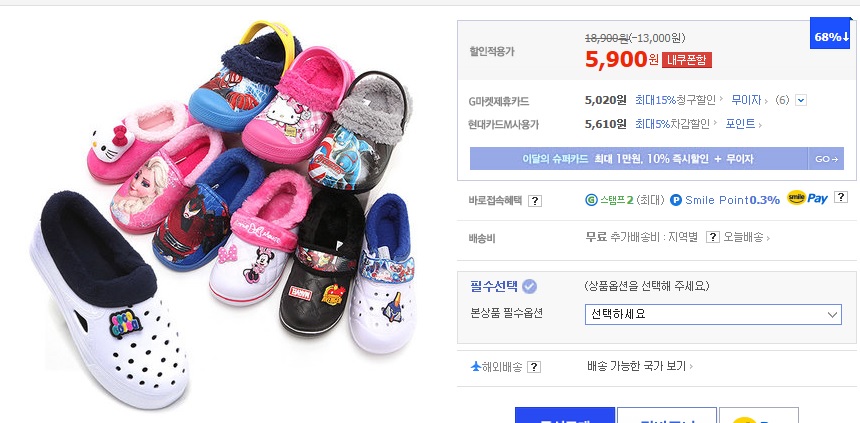Click the help icon beside 바로접속혜택
The width and height of the screenshot is (860, 423).
point(535,200)
